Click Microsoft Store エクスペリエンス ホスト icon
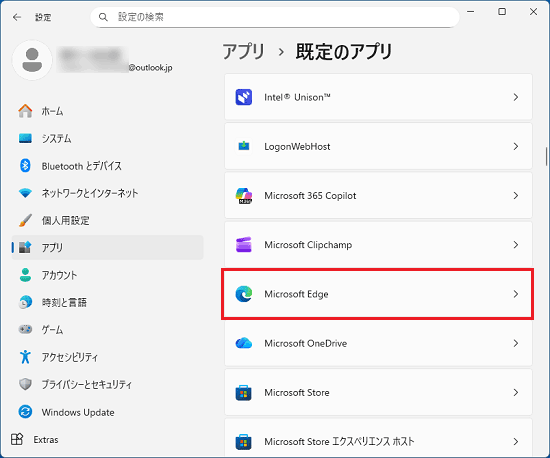Viewport: 550px width, 458px height. (x=243, y=442)
